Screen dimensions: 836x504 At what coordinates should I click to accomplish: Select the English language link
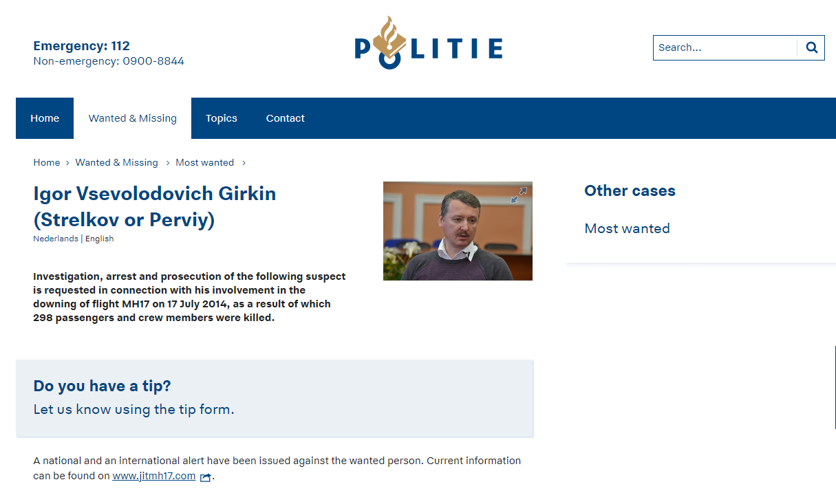pos(100,239)
